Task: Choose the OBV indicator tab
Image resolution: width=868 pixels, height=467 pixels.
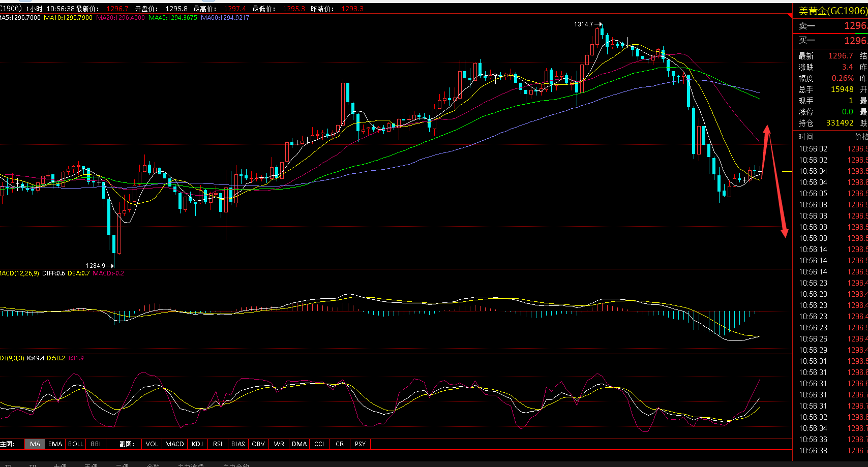Action: coord(258,444)
